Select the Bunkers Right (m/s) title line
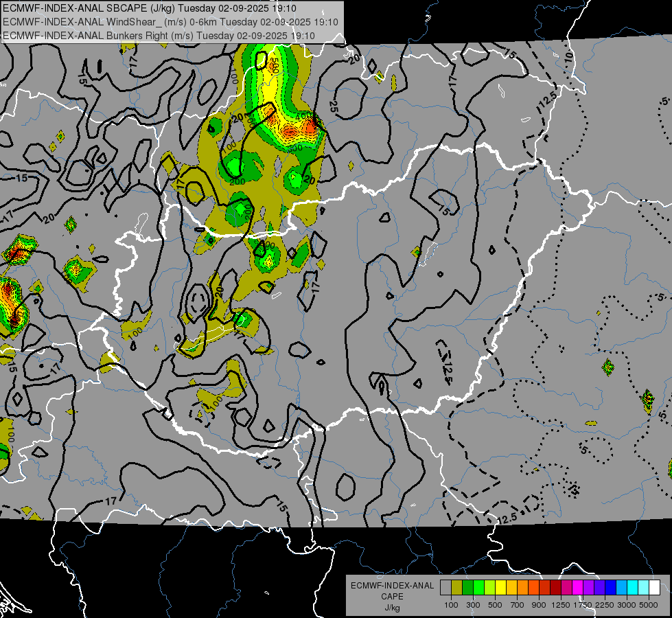 [x=159, y=36]
